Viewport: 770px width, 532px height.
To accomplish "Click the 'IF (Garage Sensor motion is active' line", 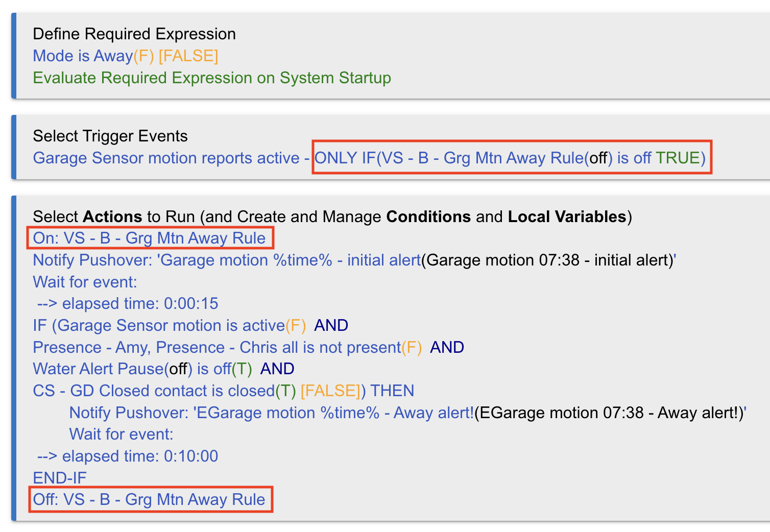I will 169,325.
